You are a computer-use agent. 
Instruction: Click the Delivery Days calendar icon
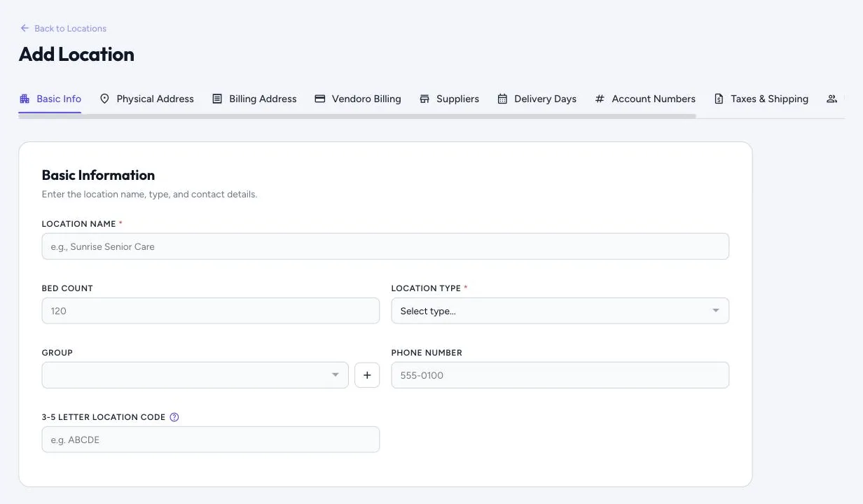tap(502, 99)
